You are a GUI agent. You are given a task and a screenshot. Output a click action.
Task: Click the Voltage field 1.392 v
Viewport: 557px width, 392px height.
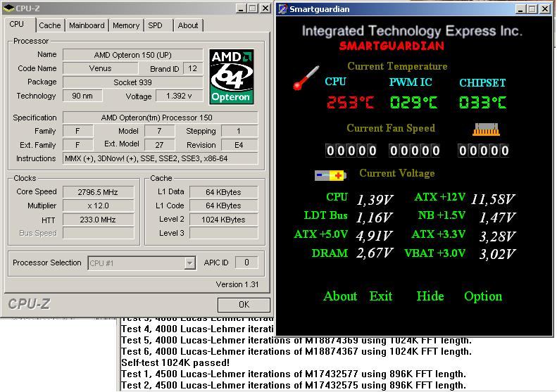coord(180,96)
